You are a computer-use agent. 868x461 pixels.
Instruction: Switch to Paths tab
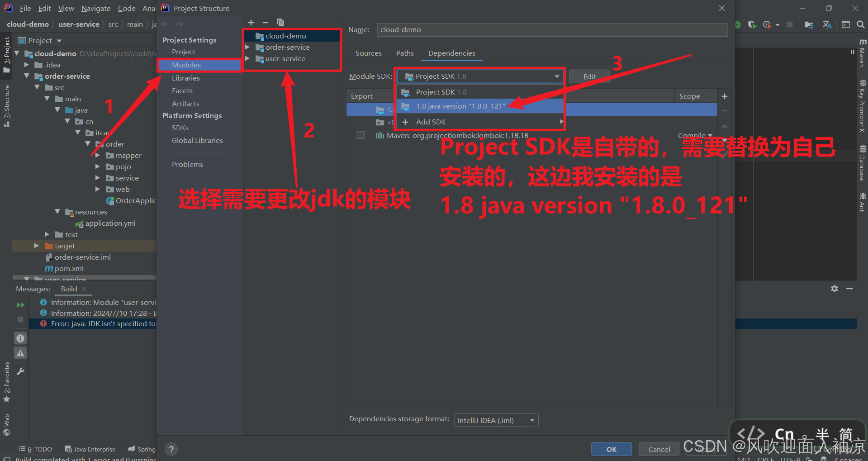405,53
